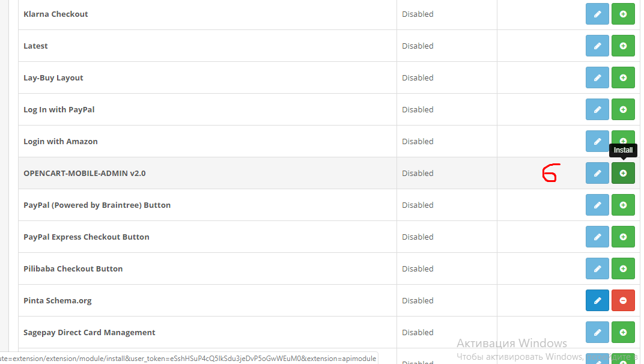Edit the Latest module

(x=597, y=46)
